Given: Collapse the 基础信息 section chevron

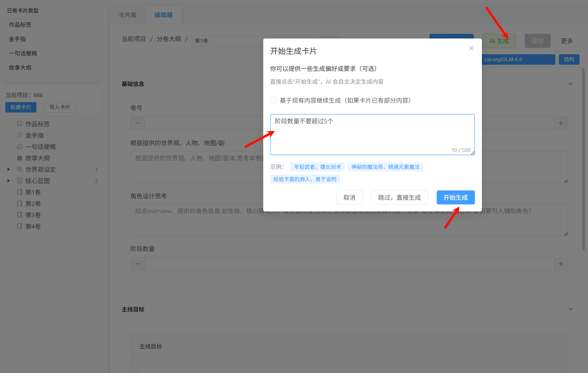Looking at the screenshot, I should 571,84.
